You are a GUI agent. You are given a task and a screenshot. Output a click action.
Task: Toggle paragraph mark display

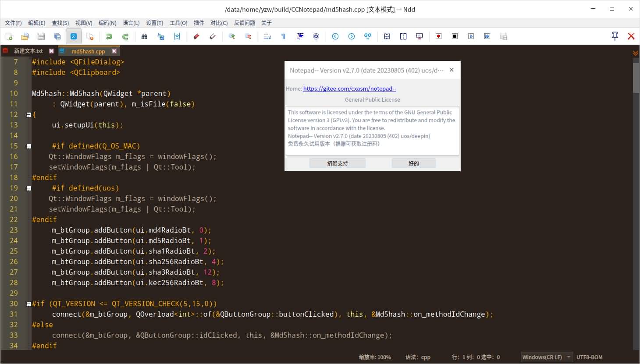[283, 36]
